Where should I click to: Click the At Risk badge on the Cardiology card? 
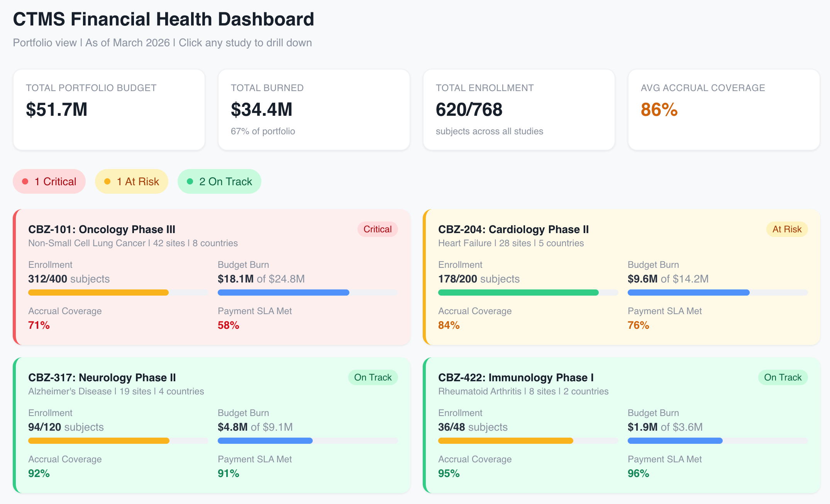pyautogui.click(x=787, y=229)
